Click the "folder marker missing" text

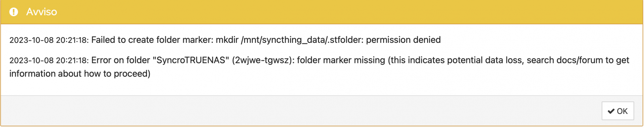click(x=341, y=60)
